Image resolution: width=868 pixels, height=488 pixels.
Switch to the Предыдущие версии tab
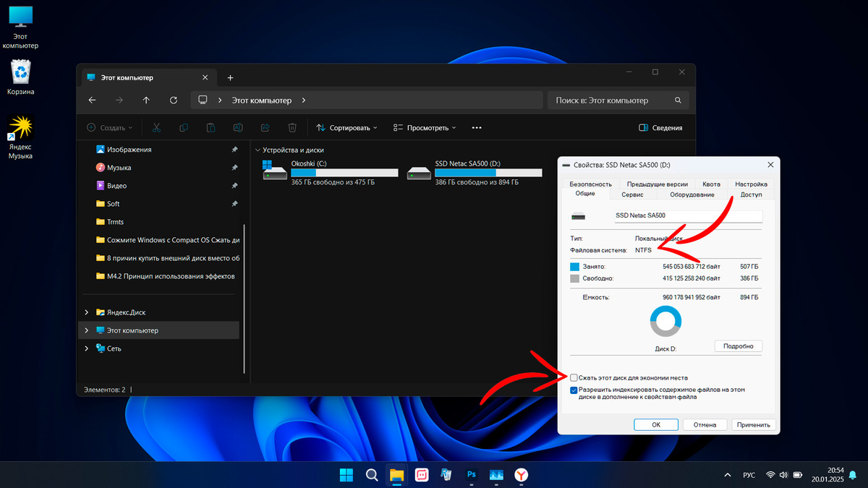(657, 184)
